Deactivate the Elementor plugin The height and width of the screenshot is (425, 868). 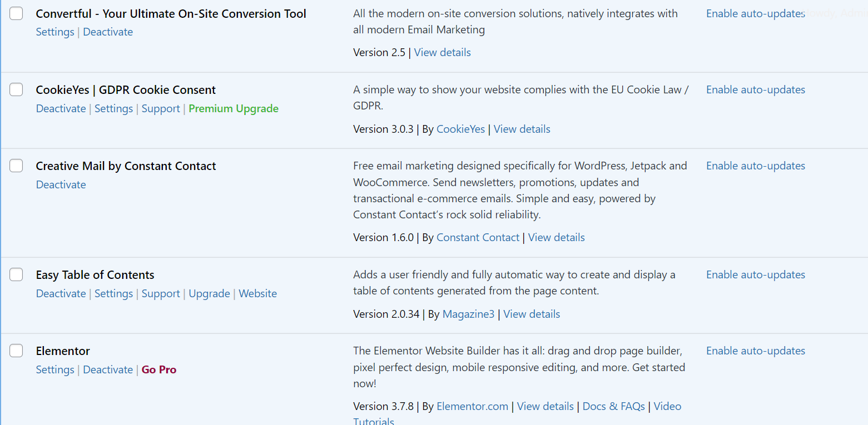coord(108,370)
